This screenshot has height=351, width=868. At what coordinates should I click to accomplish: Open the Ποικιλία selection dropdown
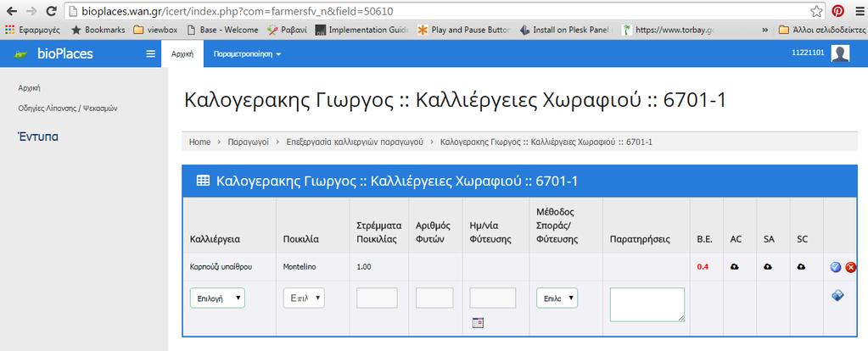(304, 298)
